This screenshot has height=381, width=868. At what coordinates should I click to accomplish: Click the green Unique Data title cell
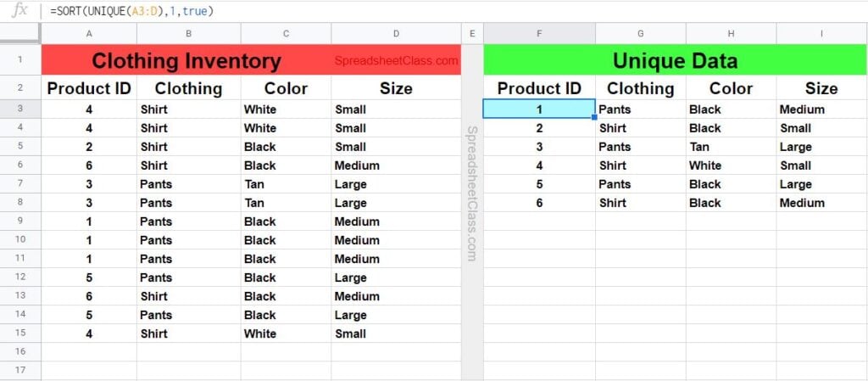coord(675,61)
